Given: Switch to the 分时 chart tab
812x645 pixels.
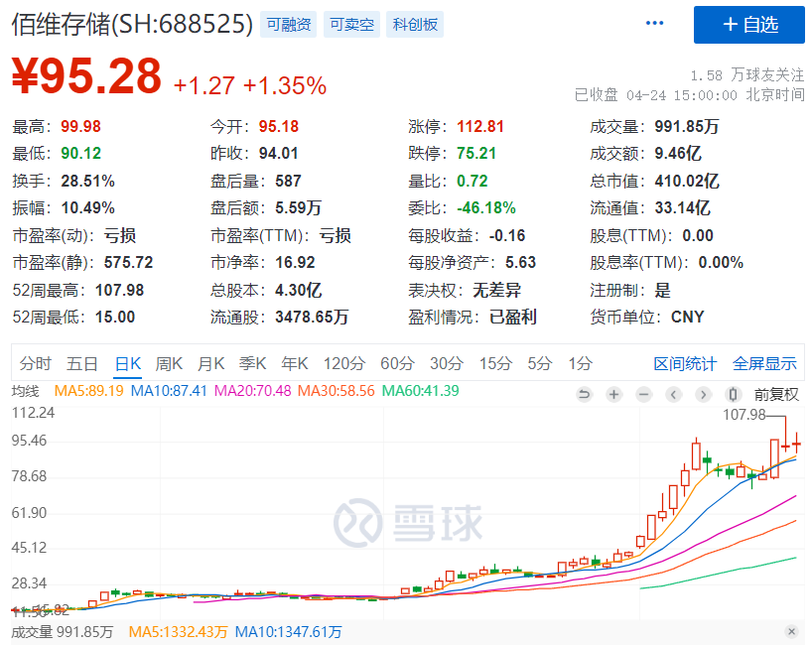Looking at the screenshot, I should tap(35, 364).
